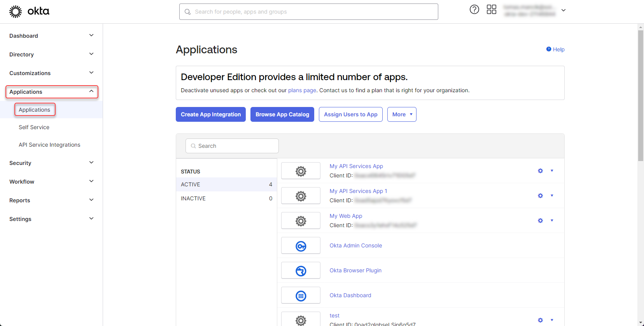The width and height of the screenshot is (644, 326).
Task: Select API Service Integrations in sidebar
Action: [x=49, y=145]
